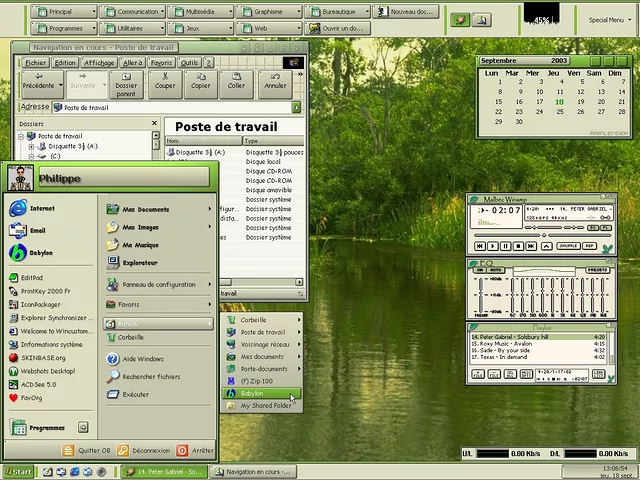This screenshot has height=480, width=640.
Task: Launch ACDSee 5.0 from Start menu
Action: coord(38,383)
